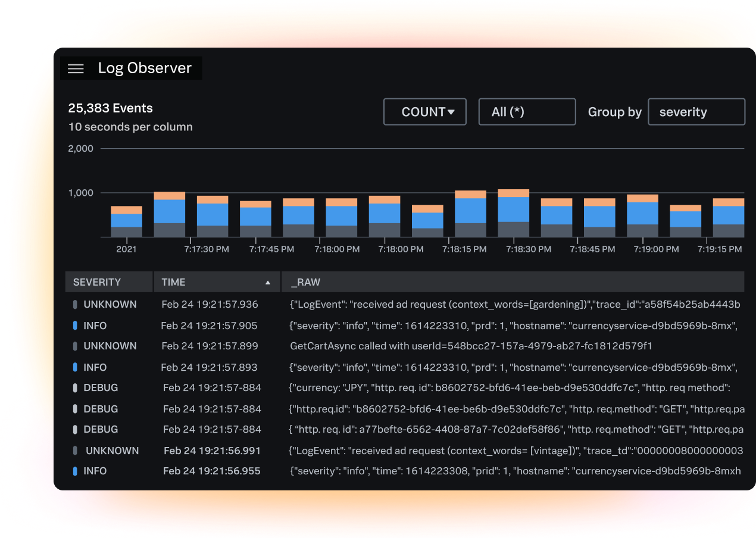Click blue INFO marker on 19:21:57.905 row
This screenshot has height=538, width=756.
click(75, 326)
